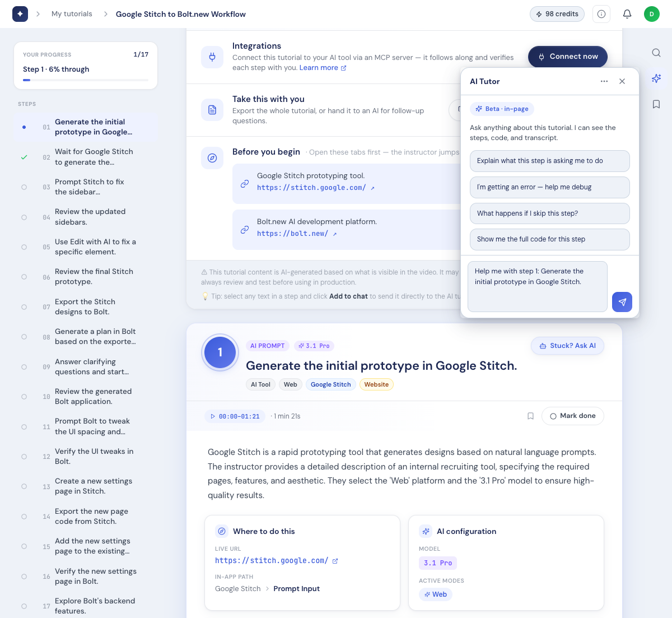Open the info circle icon in header
Viewport: 672px width, 618px height.
[x=601, y=14]
